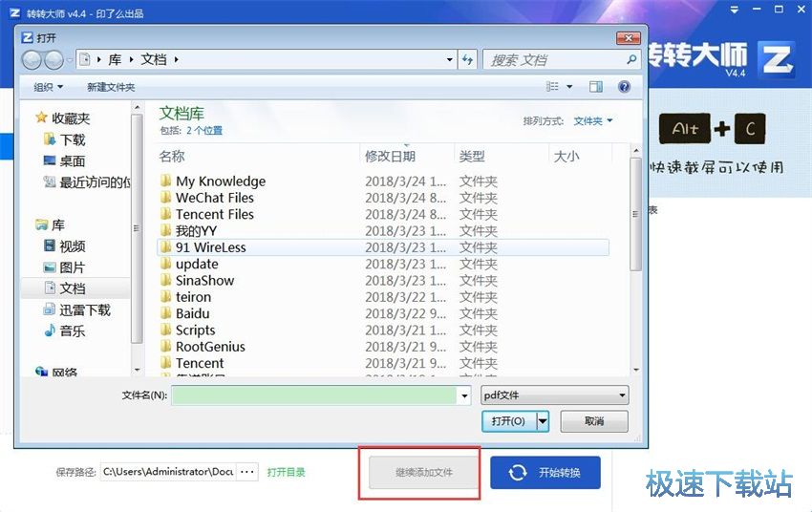The image size is (812, 512).
Task: Click the file list vertical scrollbar
Action: pyautogui.click(x=636, y=213)
